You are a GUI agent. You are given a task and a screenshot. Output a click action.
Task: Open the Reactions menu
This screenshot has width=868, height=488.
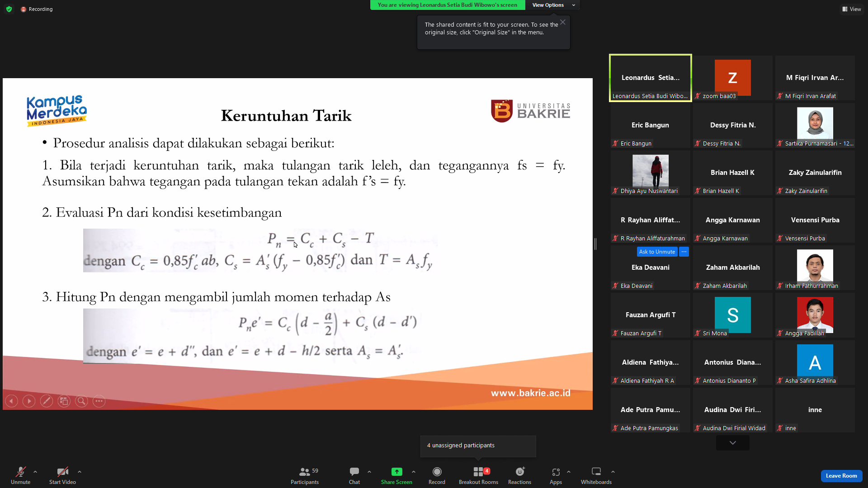519,475
